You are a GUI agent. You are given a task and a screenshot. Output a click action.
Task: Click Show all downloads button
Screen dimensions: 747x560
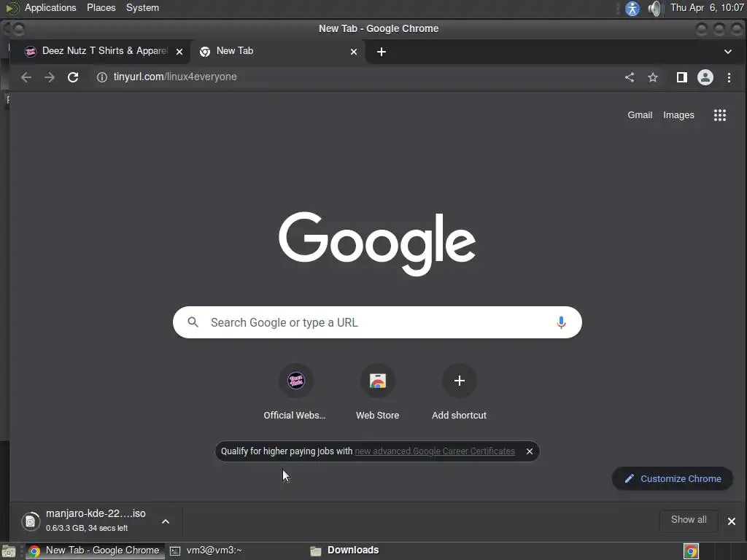pos(689,520)
